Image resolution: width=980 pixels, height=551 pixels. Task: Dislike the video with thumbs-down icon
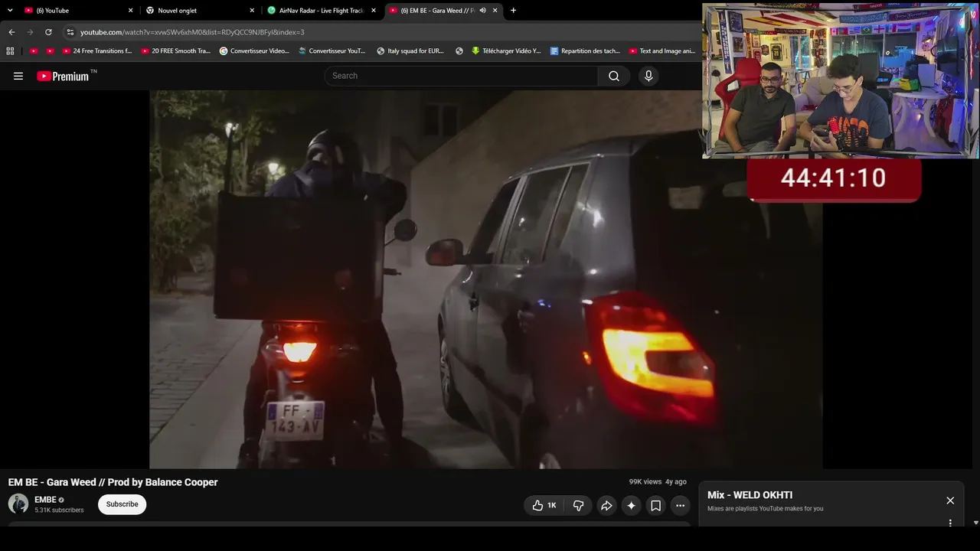[x=579, y=505]
